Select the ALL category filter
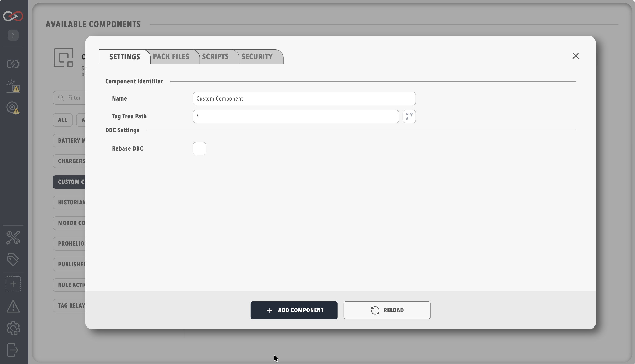Image resolution: width=635 pixels, height=364 pixels. (63, 120)
